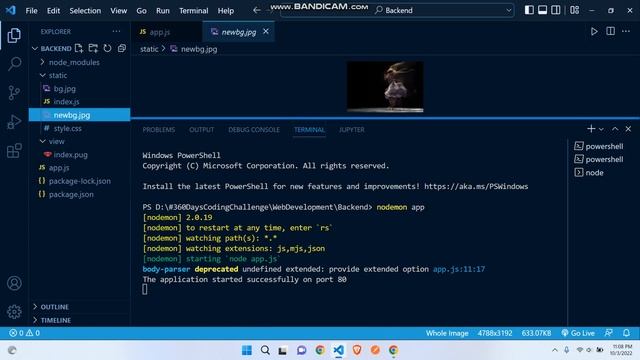The width and height of the screenshot is (640, 360).
Task: Open the Extensions view
Action: click(x=14, y=151)
